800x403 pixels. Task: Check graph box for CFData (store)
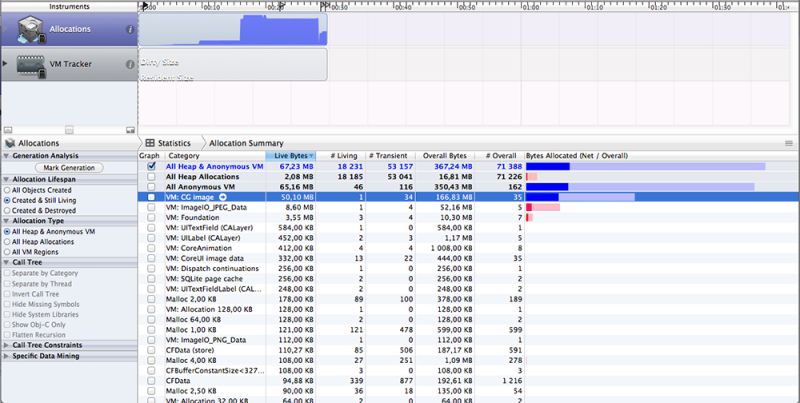[x=151, y=350]
